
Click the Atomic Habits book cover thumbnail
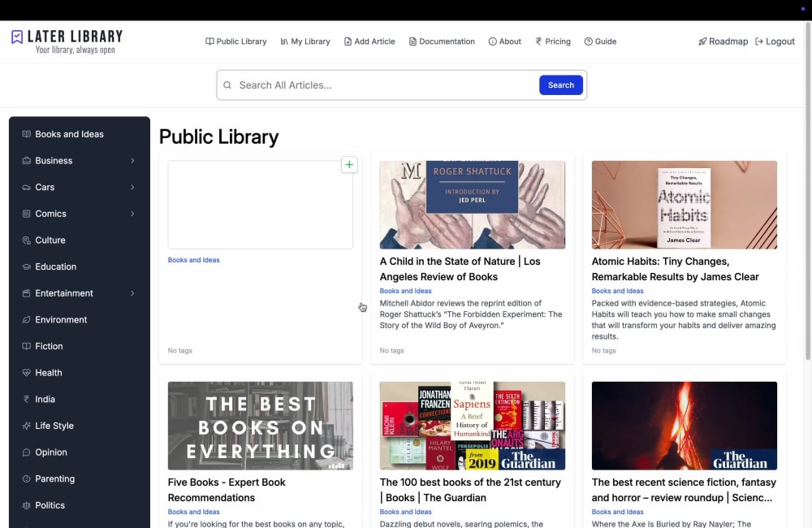[684, 205]
